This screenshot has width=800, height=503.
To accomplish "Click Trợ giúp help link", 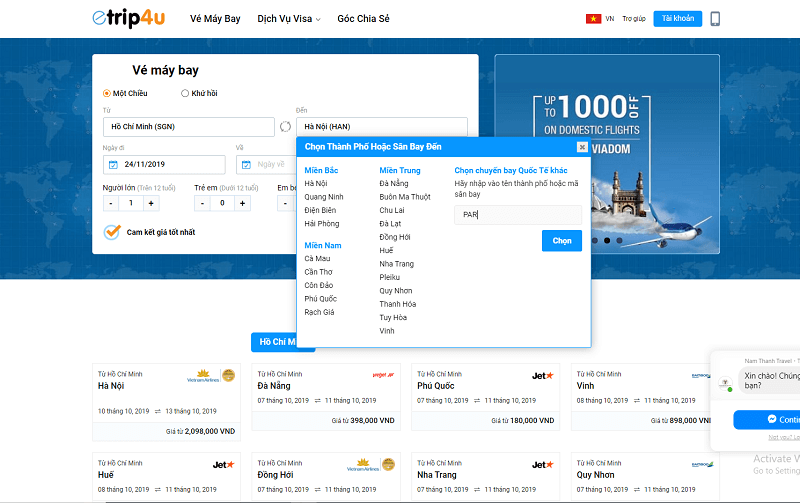I will click(634, 19).
